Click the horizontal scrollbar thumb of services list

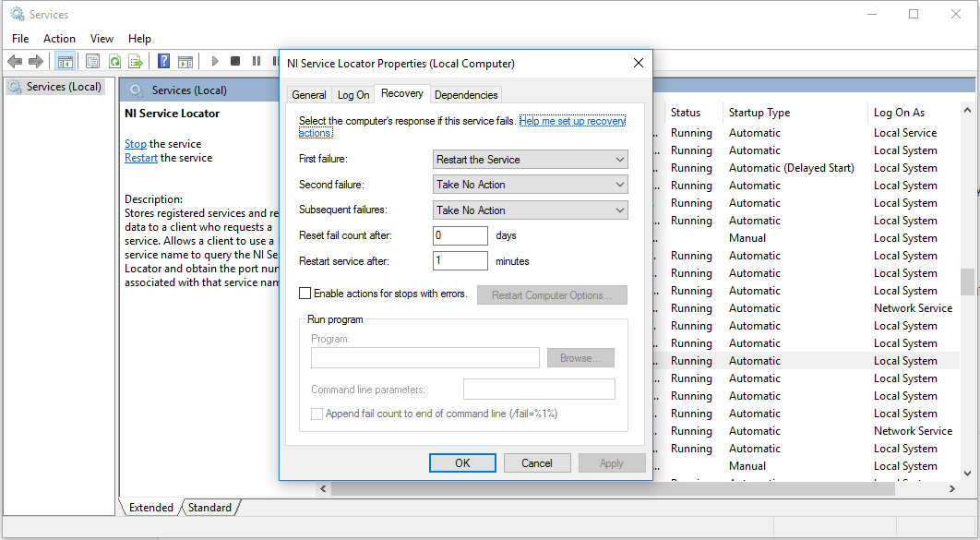[x=613, y=488]
